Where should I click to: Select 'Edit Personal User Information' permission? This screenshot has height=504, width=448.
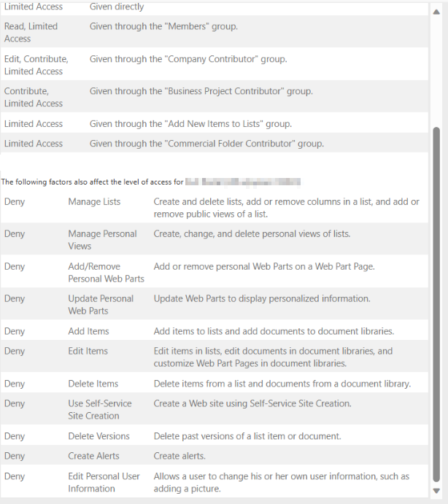104,482
